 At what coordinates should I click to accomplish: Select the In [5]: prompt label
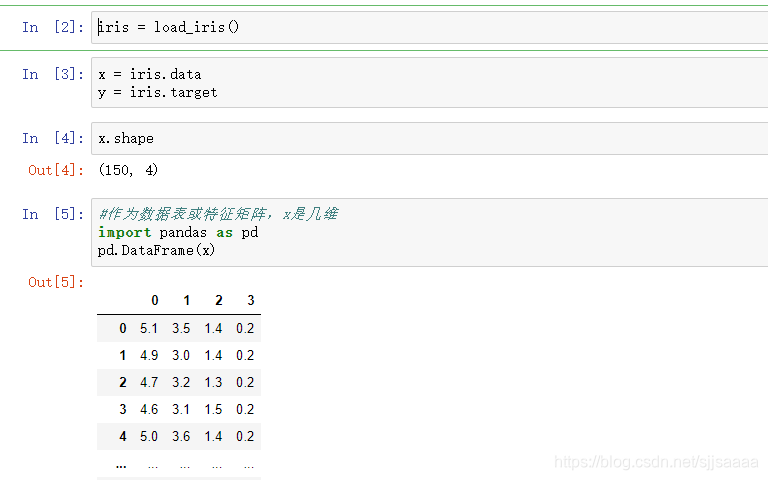click(53, 215)
